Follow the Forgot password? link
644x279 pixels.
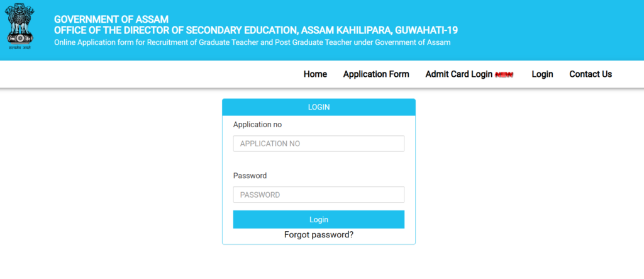click(x=319, y=235)
